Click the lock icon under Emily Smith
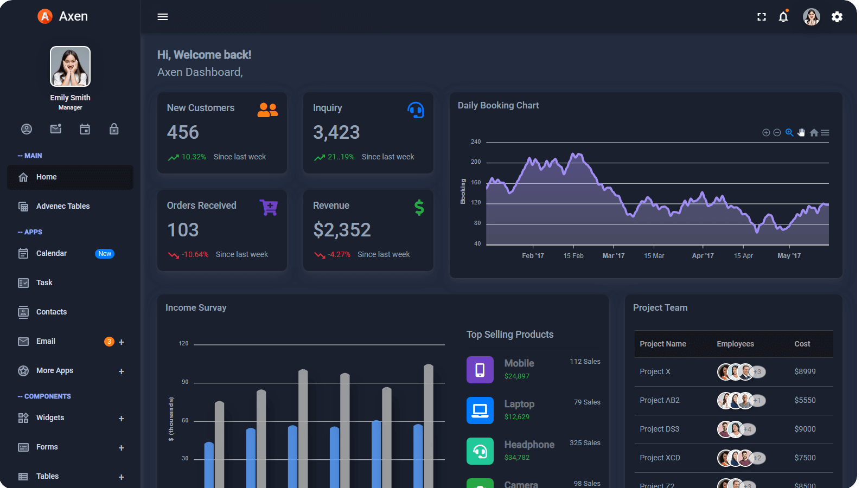868x488 pixels. tap(114, 129)
